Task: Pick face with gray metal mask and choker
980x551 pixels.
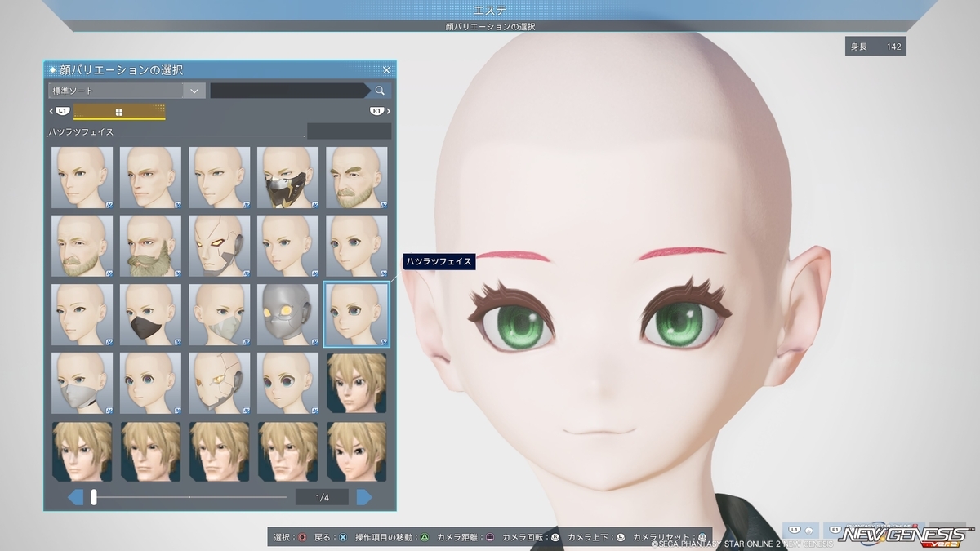Action: point(82,383)
